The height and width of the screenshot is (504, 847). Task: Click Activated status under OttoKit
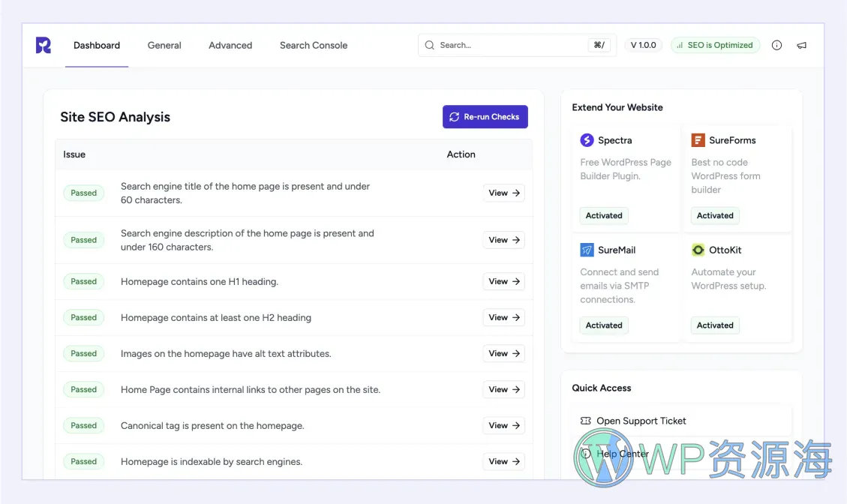pyautogui.click(x=714, y=325)
